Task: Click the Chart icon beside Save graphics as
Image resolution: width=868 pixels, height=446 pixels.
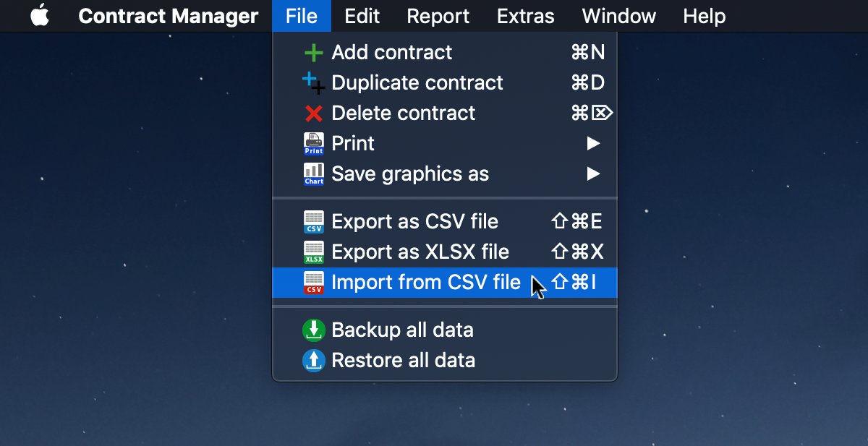Action: 314,174
